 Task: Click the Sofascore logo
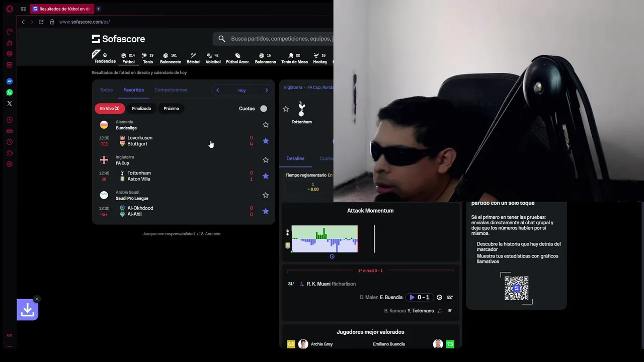[118, 39]
